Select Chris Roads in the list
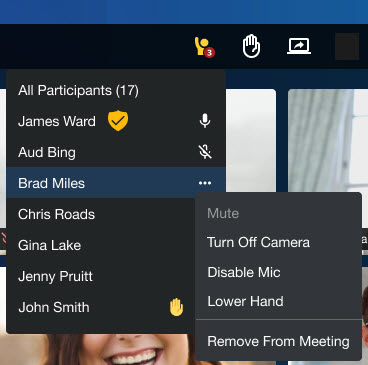Image resolution: width=368 pixels, height=365 pixels. (x=56, y=214)
